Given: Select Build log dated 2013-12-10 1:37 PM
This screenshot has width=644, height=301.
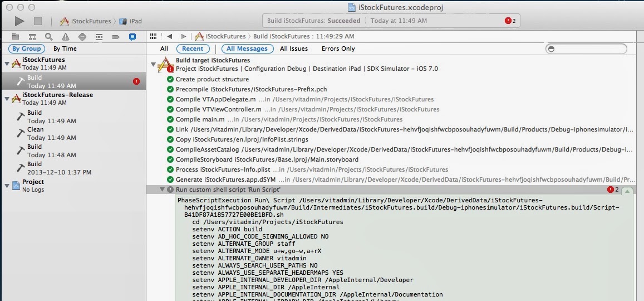Looking at the screenshot, I should (74, 168).
